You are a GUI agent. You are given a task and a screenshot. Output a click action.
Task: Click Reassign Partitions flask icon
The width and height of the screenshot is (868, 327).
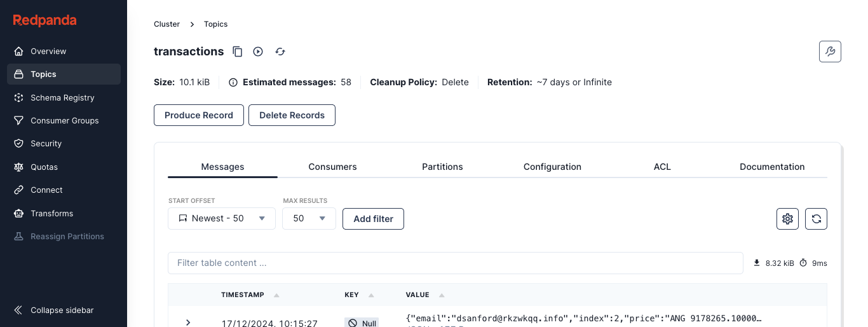pyautogui.click(x=18, y=236)
